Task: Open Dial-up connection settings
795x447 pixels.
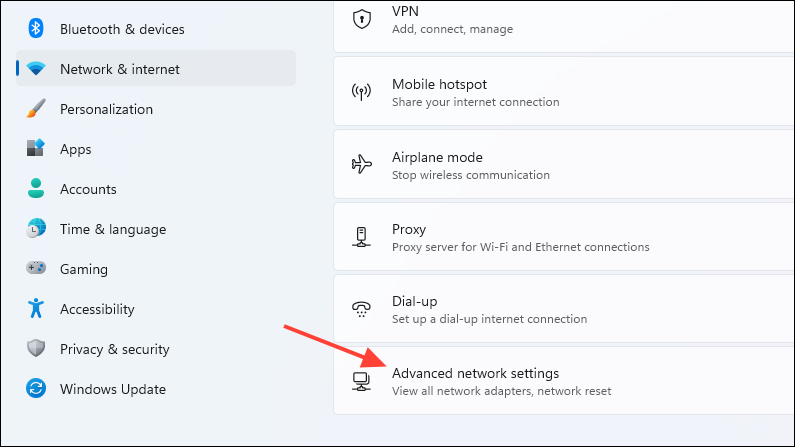Action: (x=564, y=309)
